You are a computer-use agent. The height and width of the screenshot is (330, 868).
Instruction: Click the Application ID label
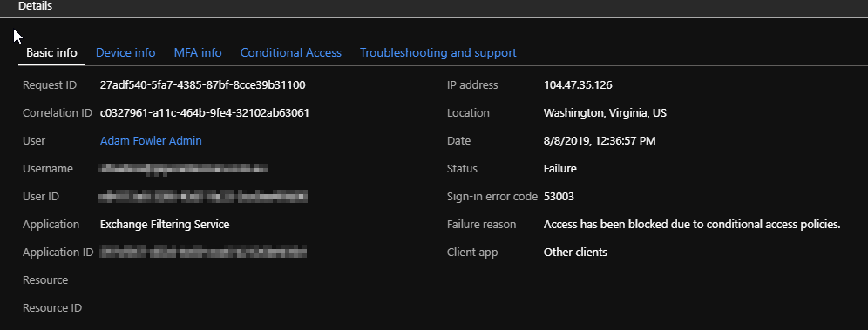[x=58, y=252]
